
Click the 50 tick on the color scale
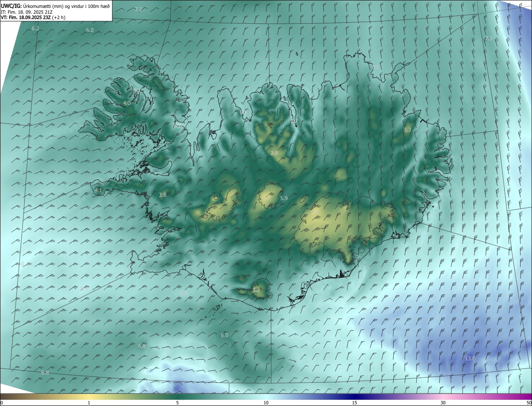pyautogui.click(x=528, y=403)
